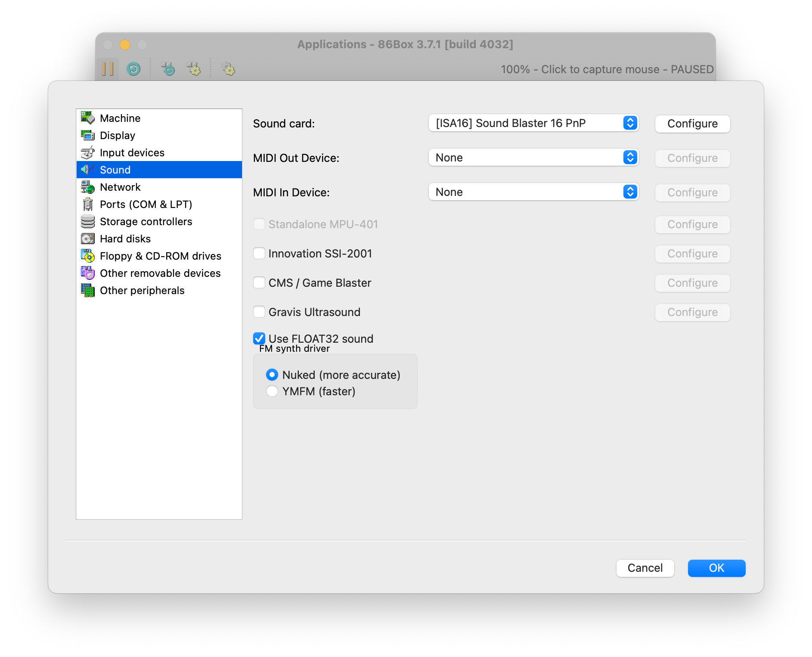812x657 pixels.
Task: Click Configure for Innovation SSI-2001
Action: pyautogui.click(x=692, y=254)
